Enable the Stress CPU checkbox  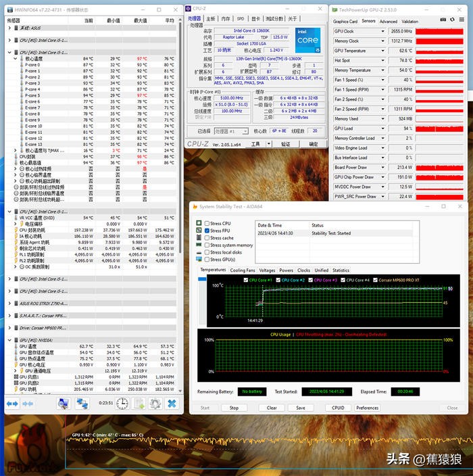click(x=207, y=223)
